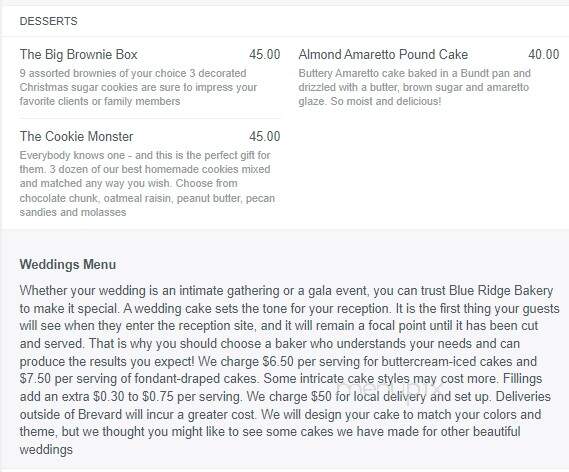The width and height of the screenshot is (569, 472).
Task: Select The Cookie Monster item
Action: coord(77,136)
